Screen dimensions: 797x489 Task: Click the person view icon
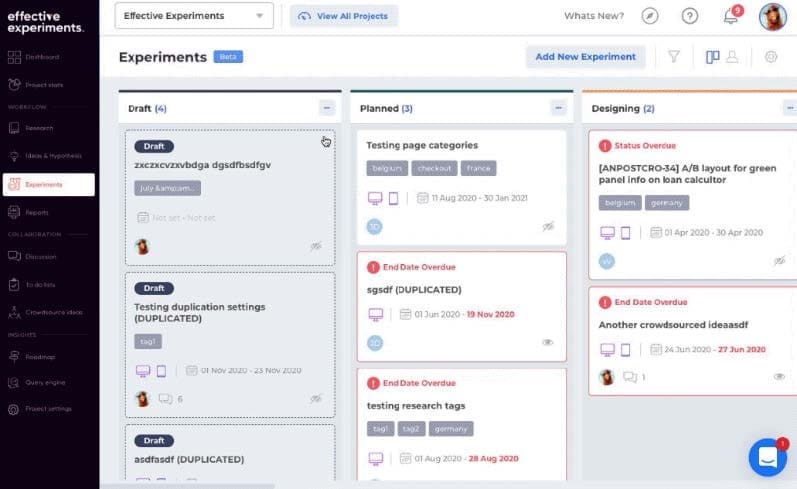click(732, 56)
